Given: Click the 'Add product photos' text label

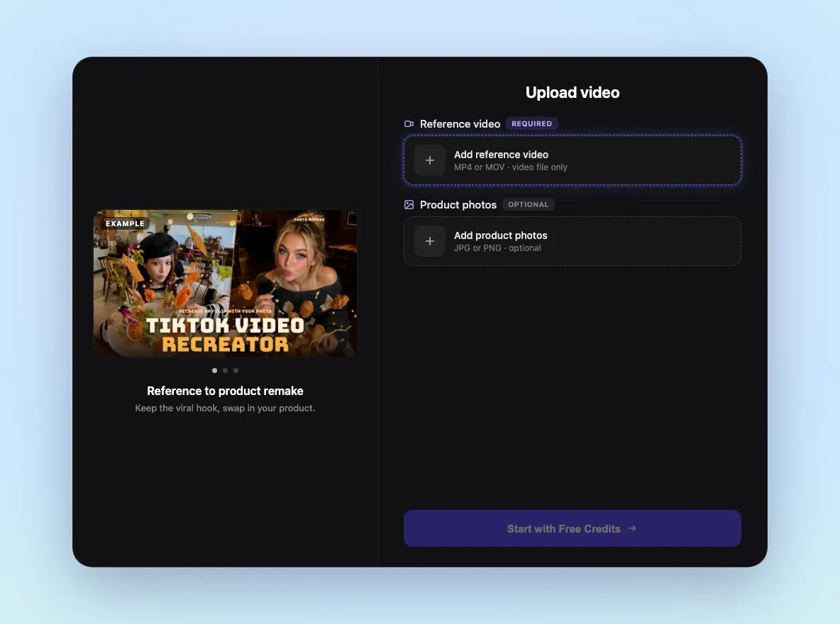Looking at the screenshot, I should [x=500, y=235].
